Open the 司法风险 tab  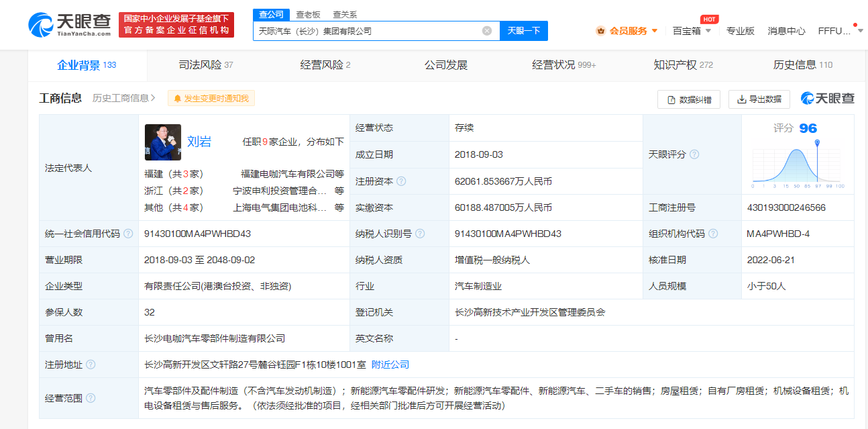[x=206, y=65]
